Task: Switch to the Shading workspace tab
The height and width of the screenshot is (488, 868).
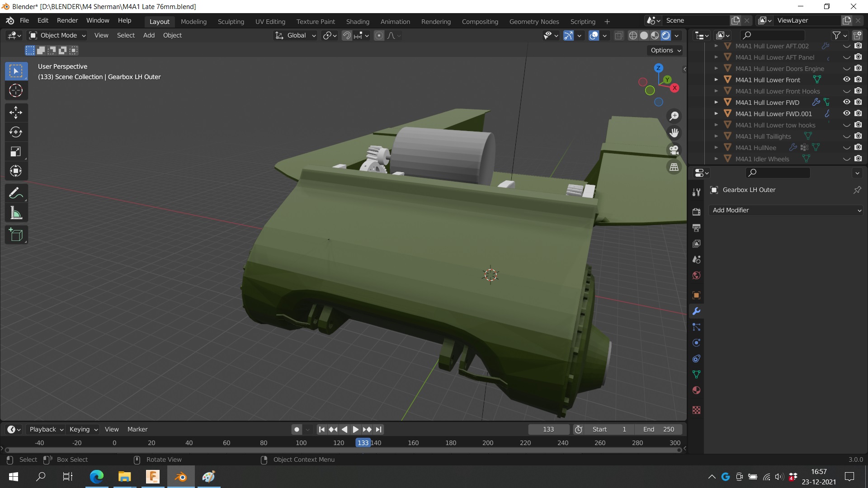Action: [357, 21]
